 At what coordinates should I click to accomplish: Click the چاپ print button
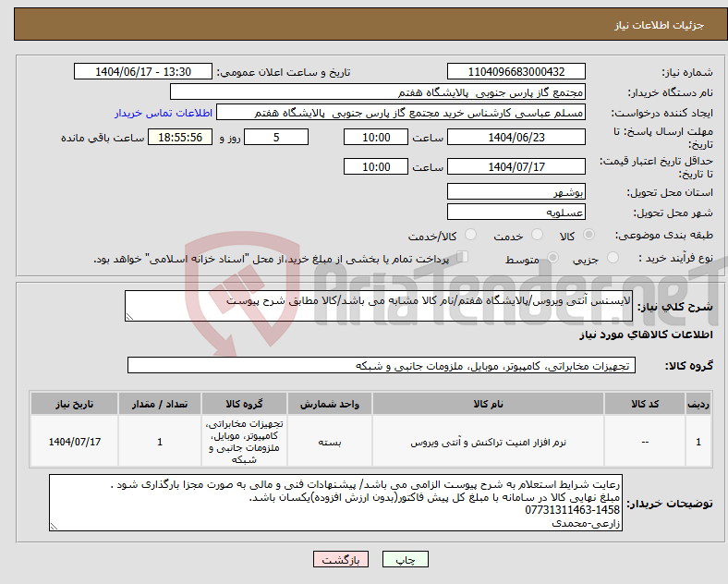pos(406,559)
